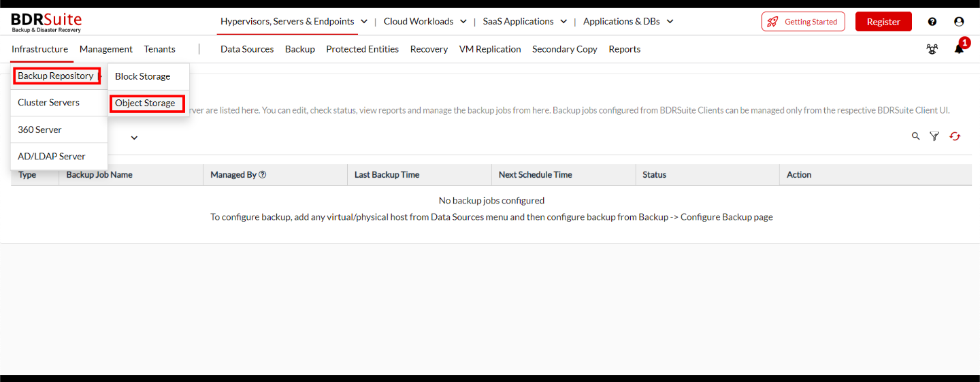Image resolution: width=980 pixels, height=382 pixels.
Task: Select AD/LDAP Server in the Infrastructure menu
Action: [x=59, y=156]
